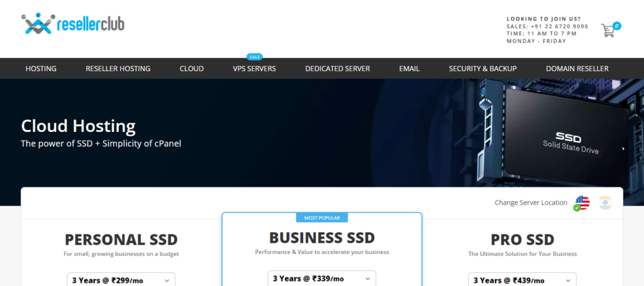This screenshot has width=644, height=286.
Task: Open VPS Servers menu
Action: click(x=254, y=69)
